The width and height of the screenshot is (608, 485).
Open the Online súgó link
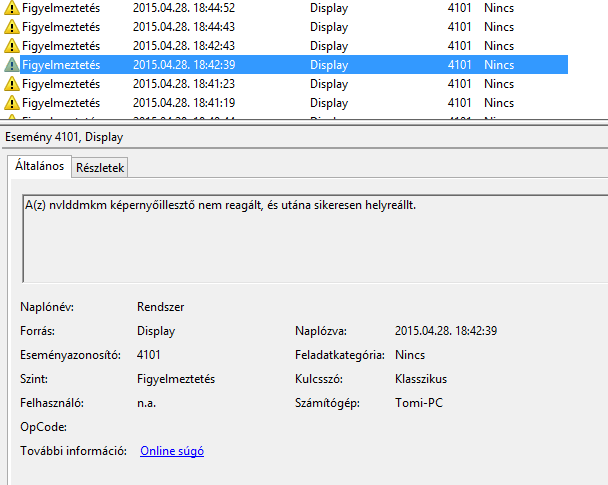click(172, 451)
